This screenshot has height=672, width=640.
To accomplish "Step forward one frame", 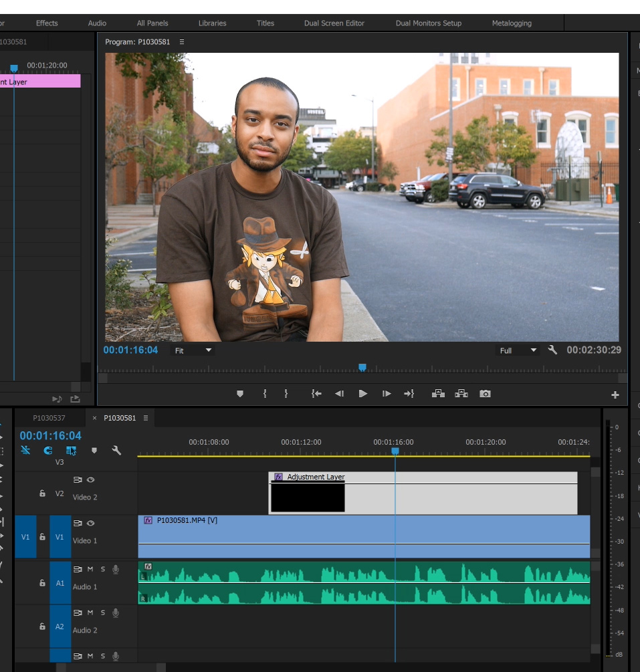I will point(387,393).
